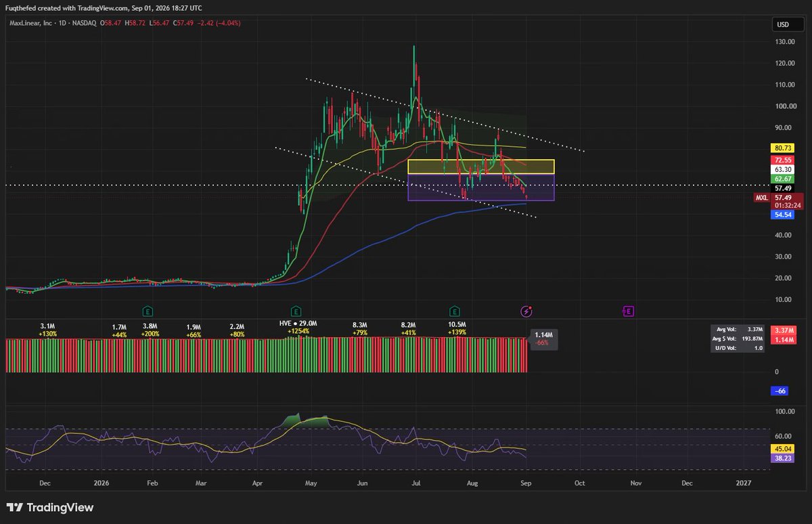Click the −2.42 (−4.04%) change value
812x524 pixels.
[219, 23]
